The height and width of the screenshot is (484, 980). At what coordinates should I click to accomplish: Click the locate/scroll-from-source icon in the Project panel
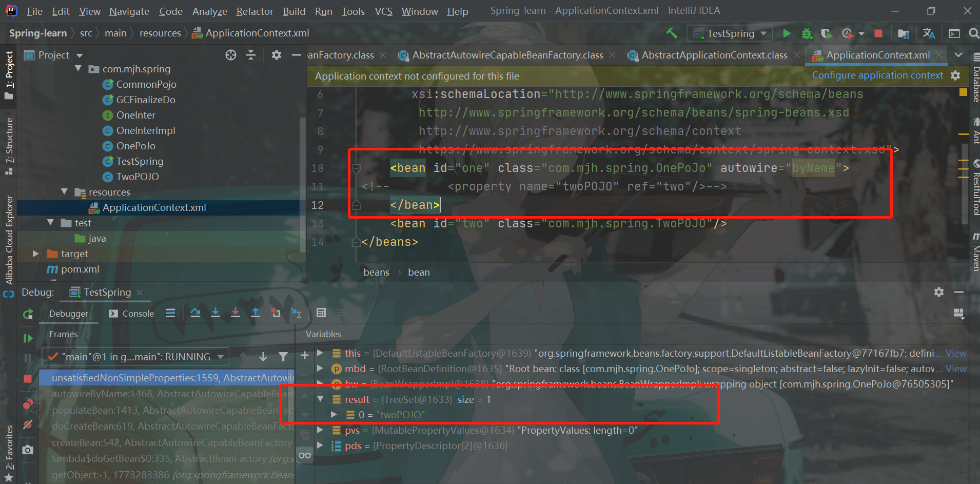(x=231, y=55)
